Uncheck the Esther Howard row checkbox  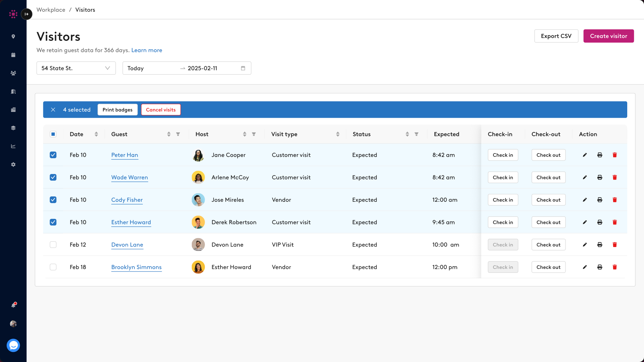tap(53, 222)
